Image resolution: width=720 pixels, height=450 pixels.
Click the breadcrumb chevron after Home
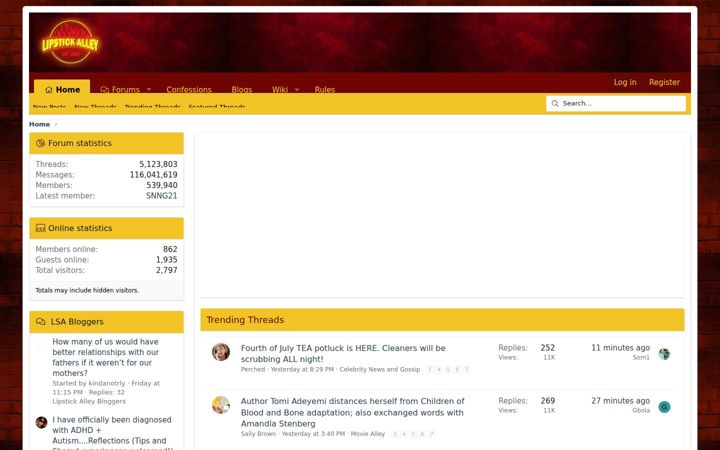pos(56,124)
